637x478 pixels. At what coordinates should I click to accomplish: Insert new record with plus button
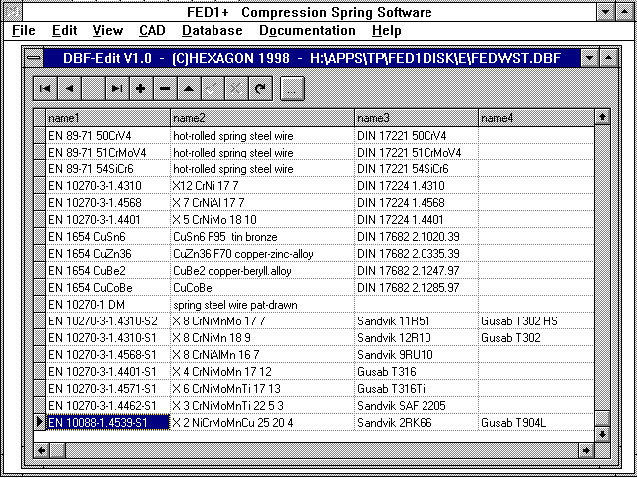click(x=141, y=88)
